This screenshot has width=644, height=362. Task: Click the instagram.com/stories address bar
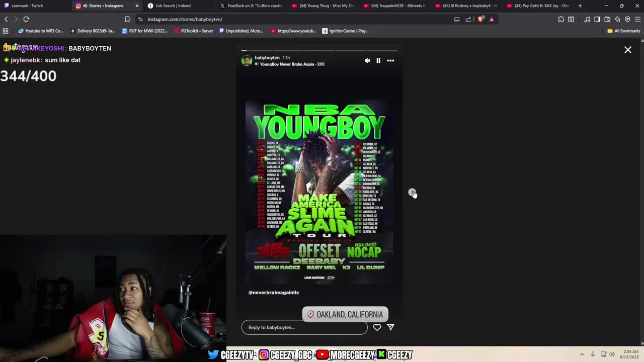click(x=292, y=19)
